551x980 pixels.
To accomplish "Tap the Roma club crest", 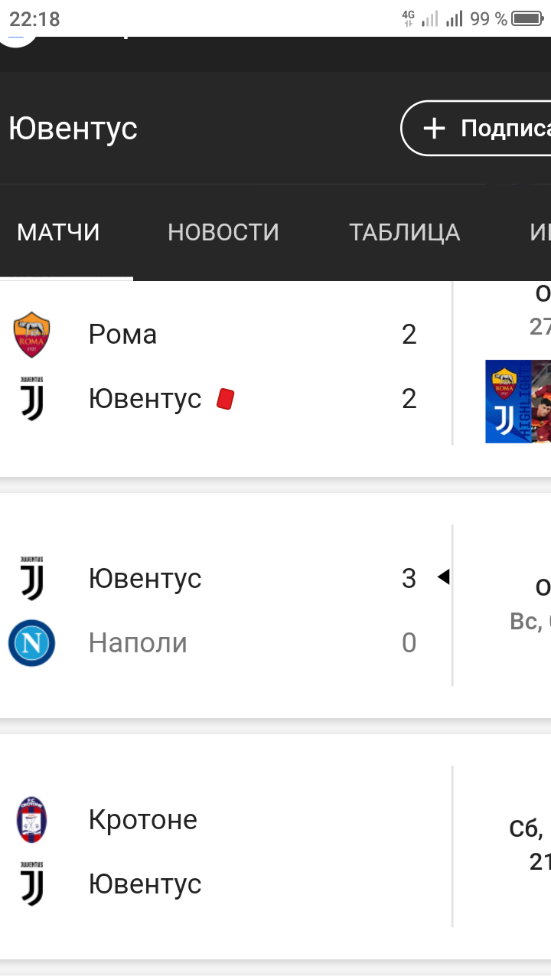I will click(x=32, y=335).
